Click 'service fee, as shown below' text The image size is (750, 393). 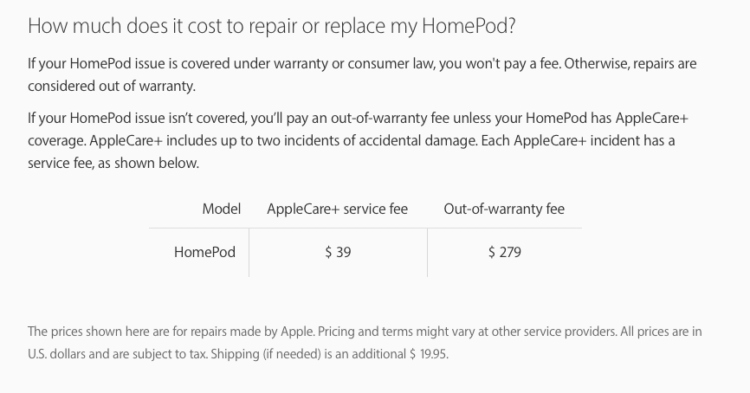click(113, 163)
